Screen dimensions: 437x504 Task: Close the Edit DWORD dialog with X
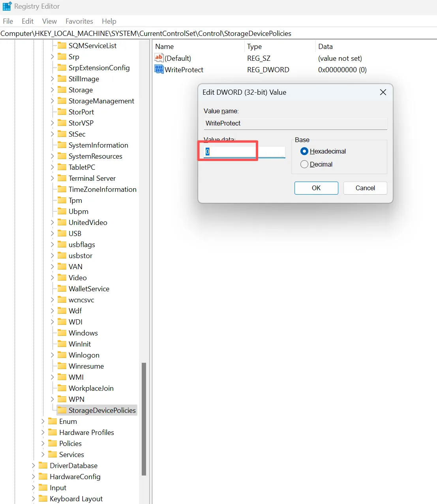click(383, 92)
